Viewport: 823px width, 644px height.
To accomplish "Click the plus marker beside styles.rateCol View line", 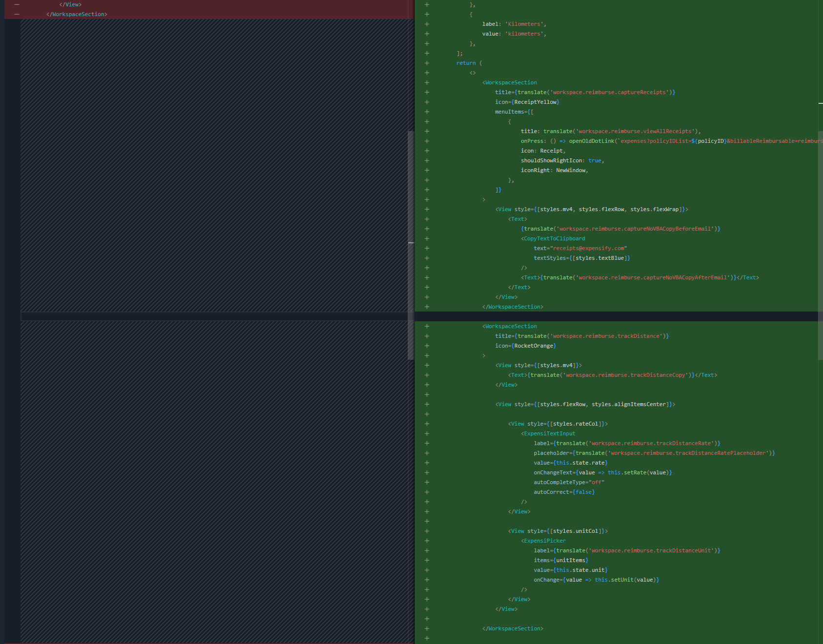I will pos(427,424).
